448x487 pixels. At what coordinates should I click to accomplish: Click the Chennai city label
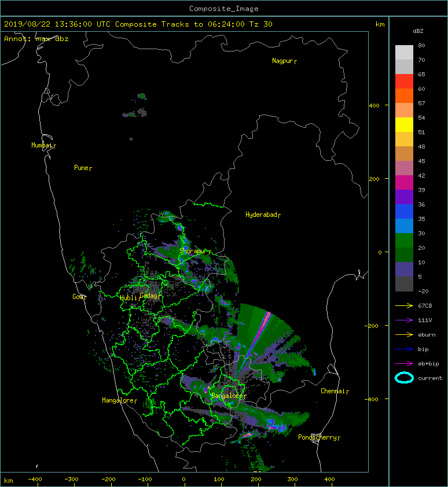pyautogui.click(x=333, y=391)
